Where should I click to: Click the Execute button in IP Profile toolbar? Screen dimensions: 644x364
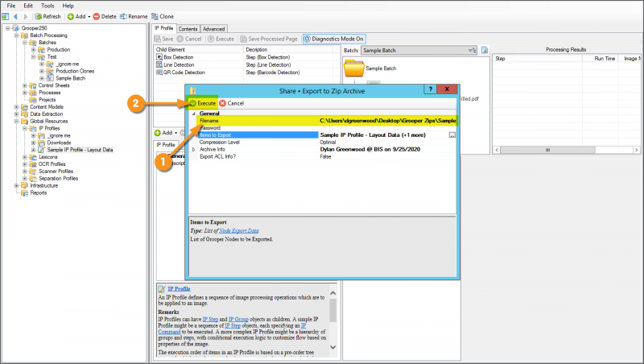coord(221,39)
